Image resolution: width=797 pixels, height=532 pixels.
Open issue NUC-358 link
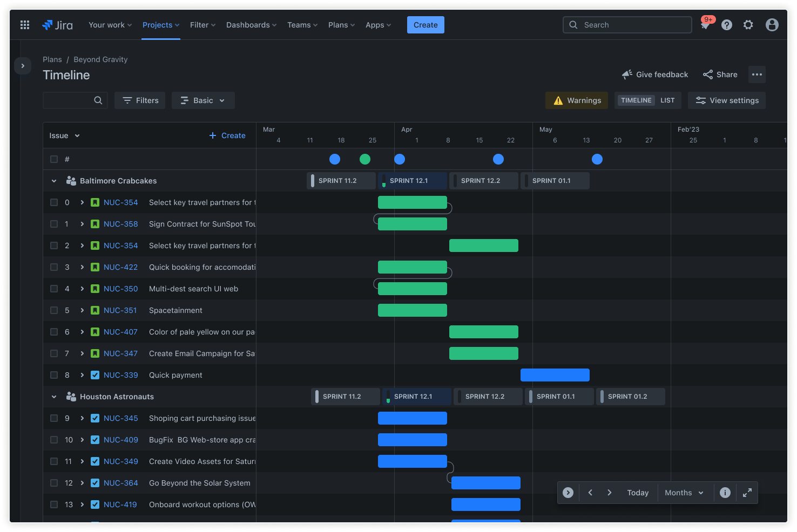(121, 224)
